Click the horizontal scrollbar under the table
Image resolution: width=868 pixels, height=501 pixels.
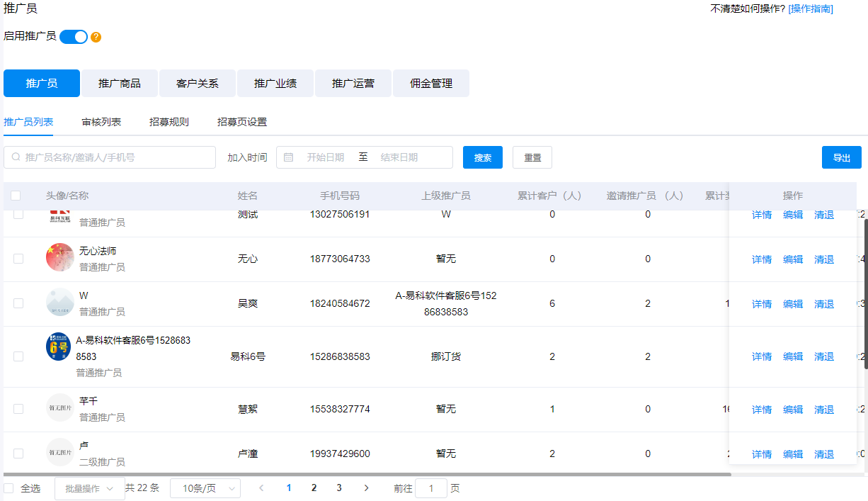point(367,474)
